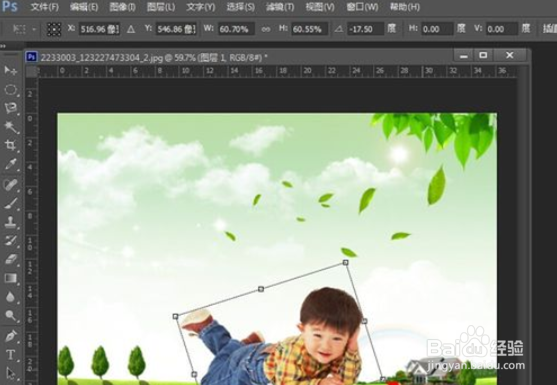557x385 pixels.
Task: Open the 选择(S) menu
Action: pyautogui.click(x=240, y=7)
